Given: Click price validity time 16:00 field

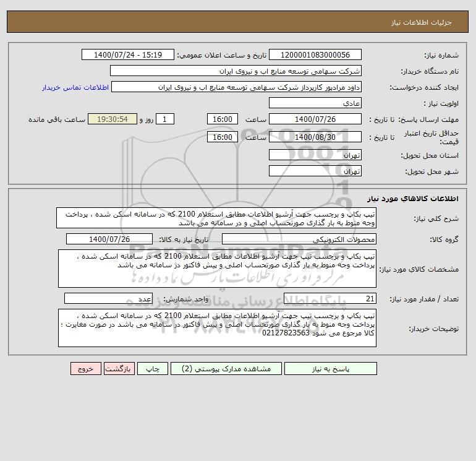Looking at the screenshot, I should click(222, 137).
